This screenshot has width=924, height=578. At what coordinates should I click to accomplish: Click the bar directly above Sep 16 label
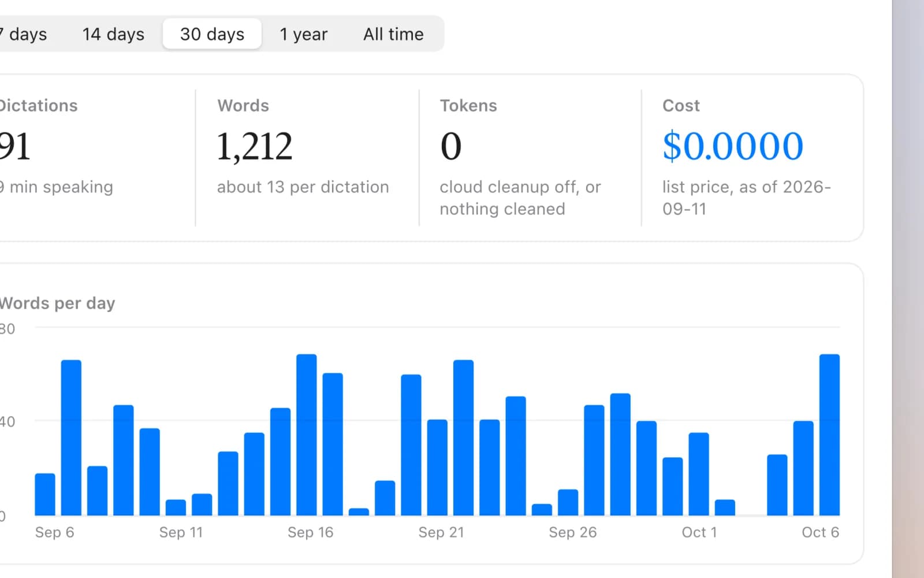(x=307, y=435)
